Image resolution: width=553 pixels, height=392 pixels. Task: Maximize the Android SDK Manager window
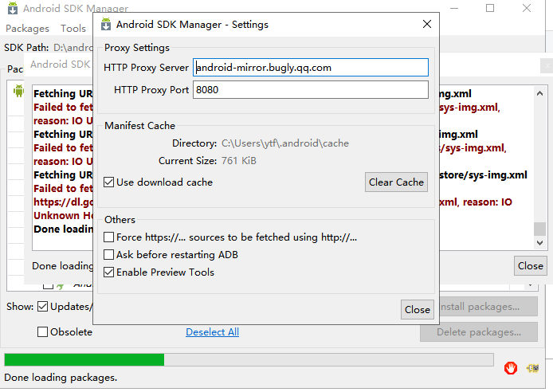490,8
